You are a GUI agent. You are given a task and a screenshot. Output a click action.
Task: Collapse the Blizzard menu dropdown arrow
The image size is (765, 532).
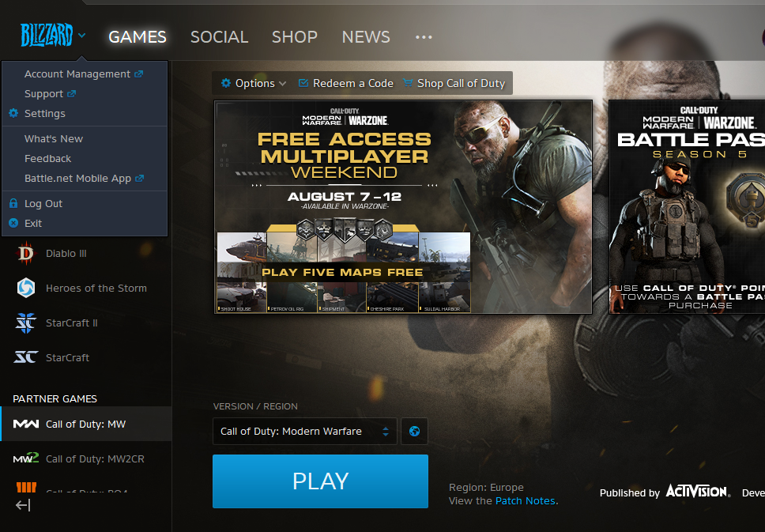point(82,35)
